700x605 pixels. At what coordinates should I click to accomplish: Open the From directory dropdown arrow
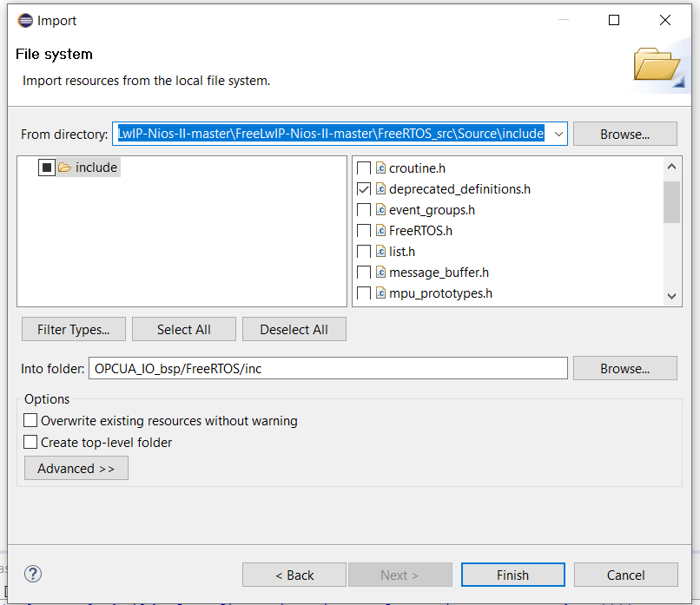pyautogui.click(x=558, y=134)
